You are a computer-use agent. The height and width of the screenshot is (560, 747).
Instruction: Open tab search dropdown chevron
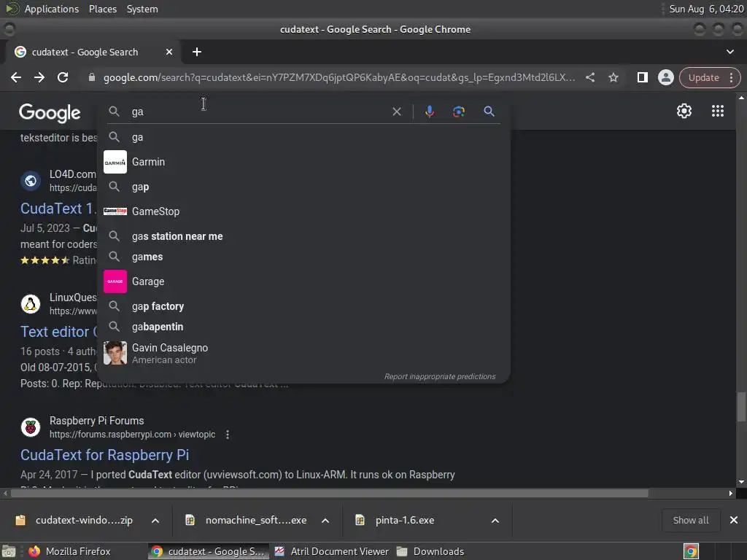[729, 52]
